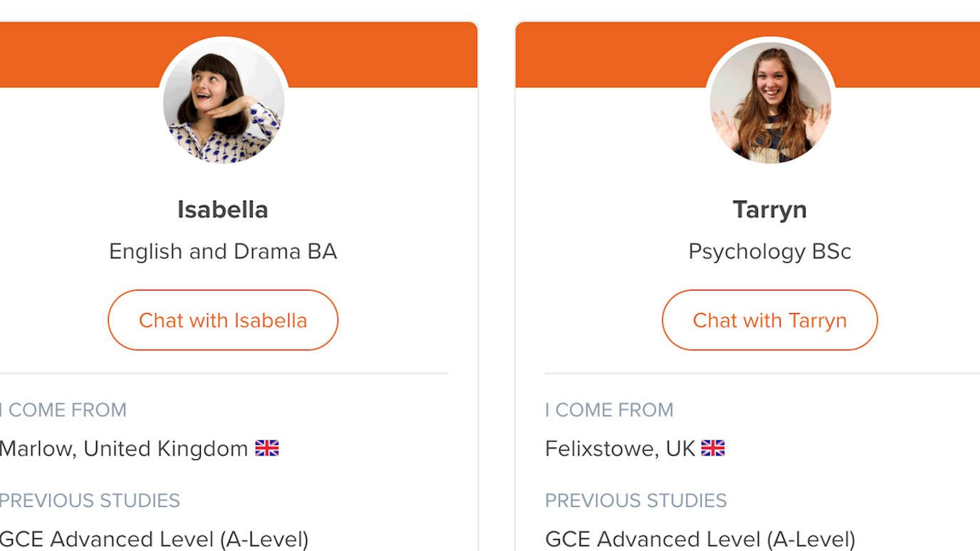Click GCE Advanced Level under Tarryn
Image resolution: width=980 pixels, height=551 pixels.
pos(702,539)
